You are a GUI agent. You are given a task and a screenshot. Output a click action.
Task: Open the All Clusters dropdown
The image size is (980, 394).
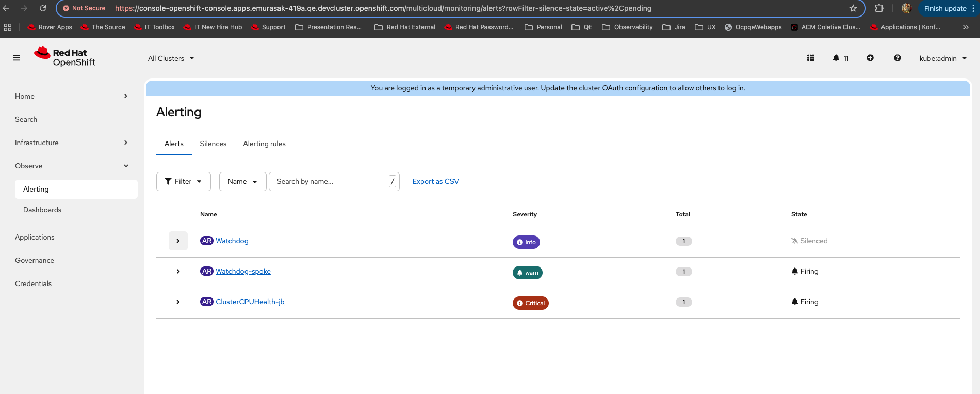tap(171, 58)
